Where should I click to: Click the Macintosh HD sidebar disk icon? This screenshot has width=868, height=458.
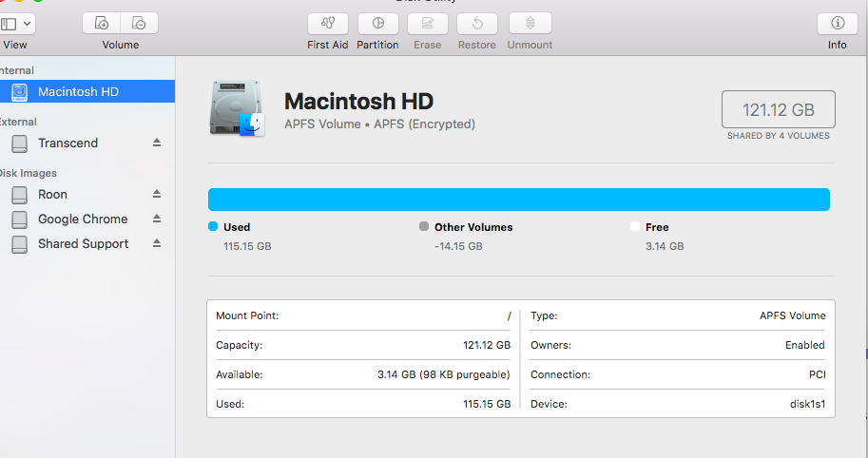(19, 92)
